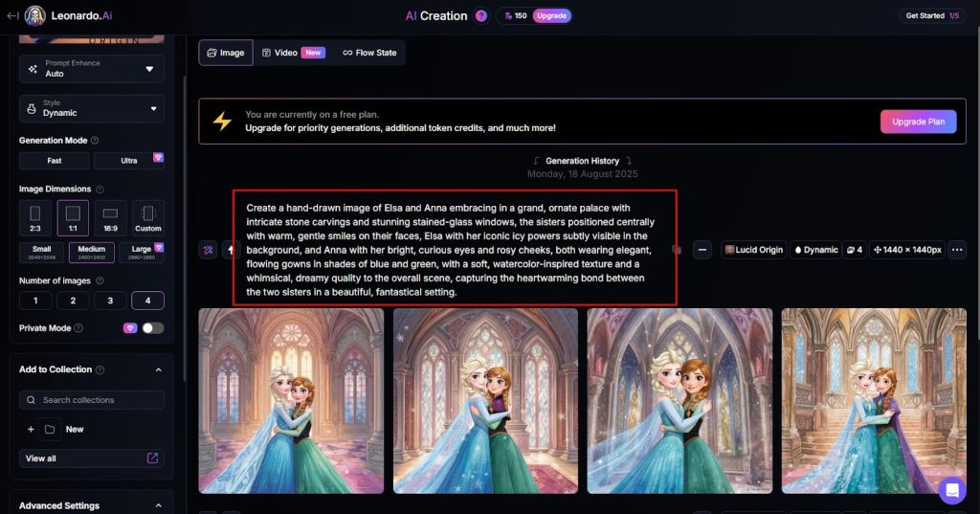The width and height of the screenshot is (980, 514).
Task: Toggle the Private Mode switch
Action: 152,328
